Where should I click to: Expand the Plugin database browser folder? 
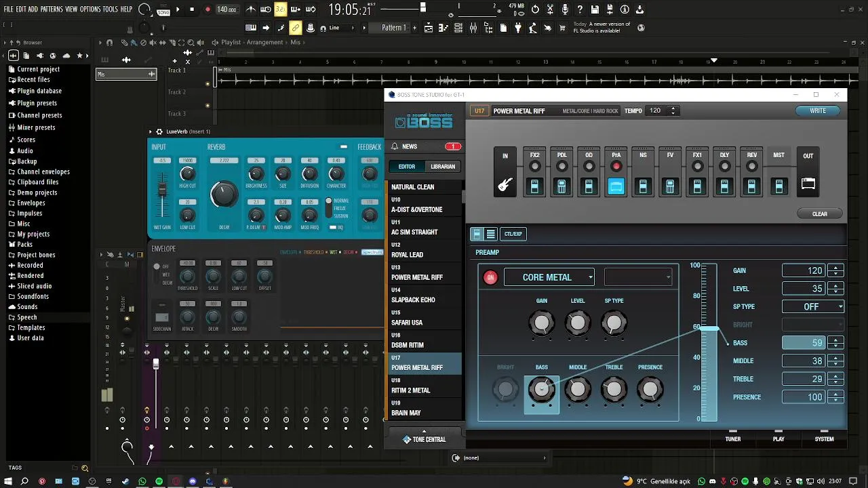coord(39,91)
